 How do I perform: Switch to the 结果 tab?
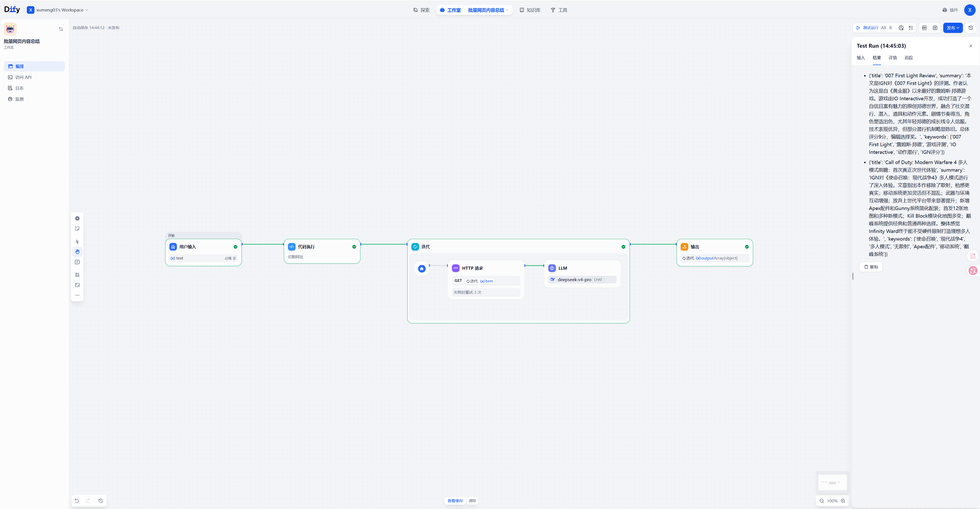tap(877, 58)
